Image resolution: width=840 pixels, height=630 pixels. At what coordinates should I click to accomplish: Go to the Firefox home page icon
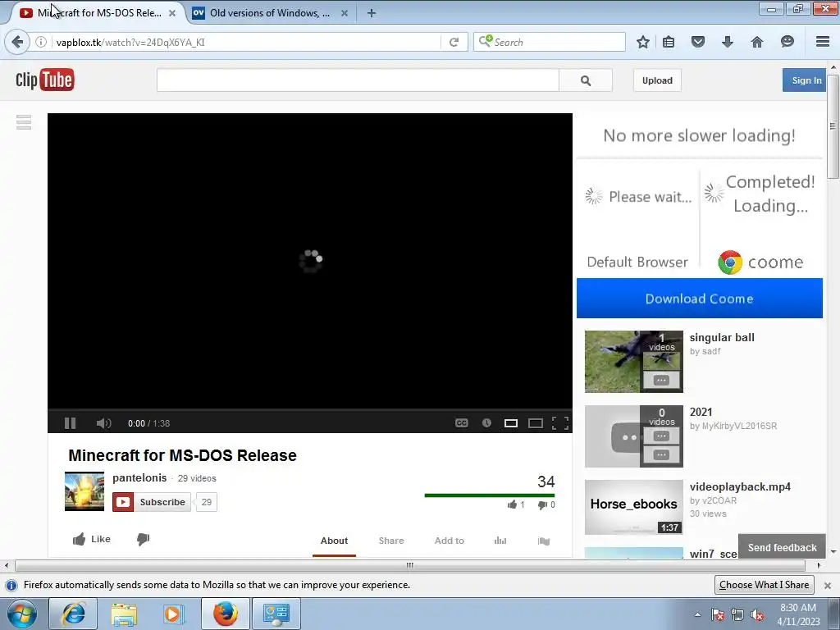[757, 42]
